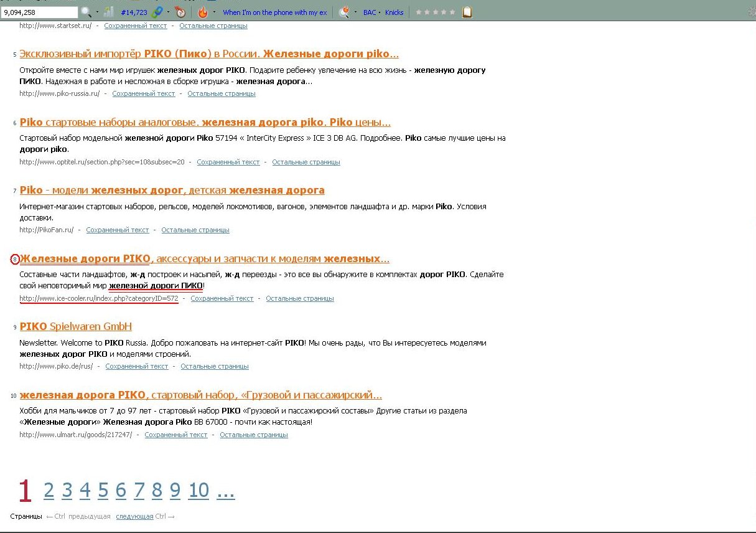Open 'Остальные страницы' for optitel.ru
The height and width of the screenshot is (533, 756).
306,162
